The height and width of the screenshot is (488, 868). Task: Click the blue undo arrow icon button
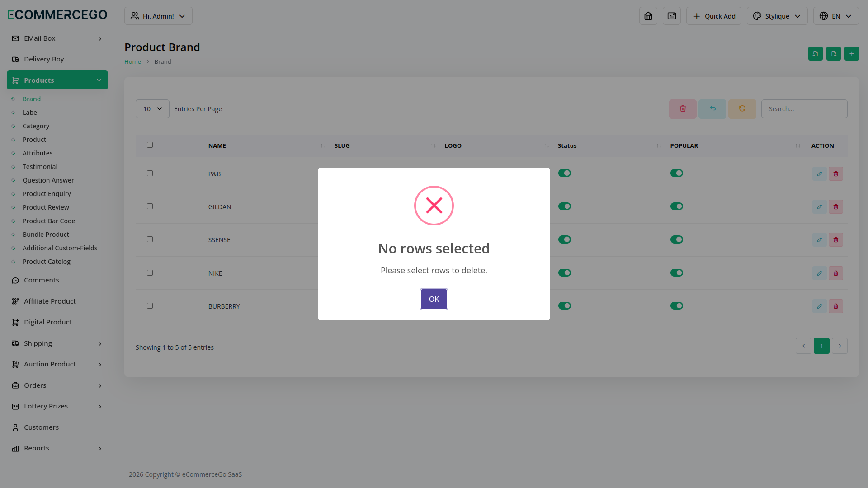712,109
